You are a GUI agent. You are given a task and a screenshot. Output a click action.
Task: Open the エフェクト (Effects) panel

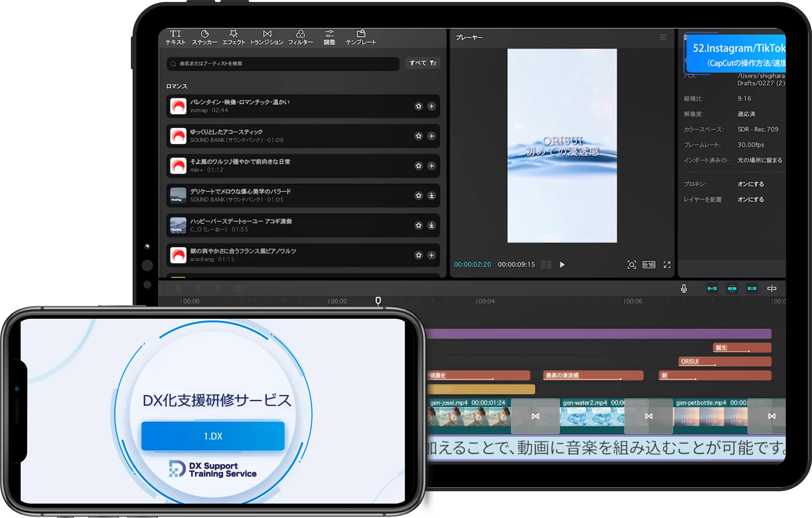pos(234,37)
